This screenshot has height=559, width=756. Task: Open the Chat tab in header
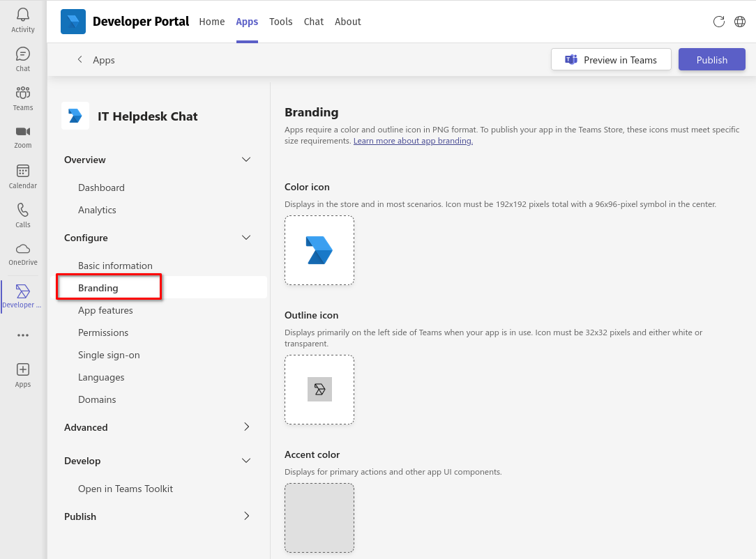click(x=313, y=22)
